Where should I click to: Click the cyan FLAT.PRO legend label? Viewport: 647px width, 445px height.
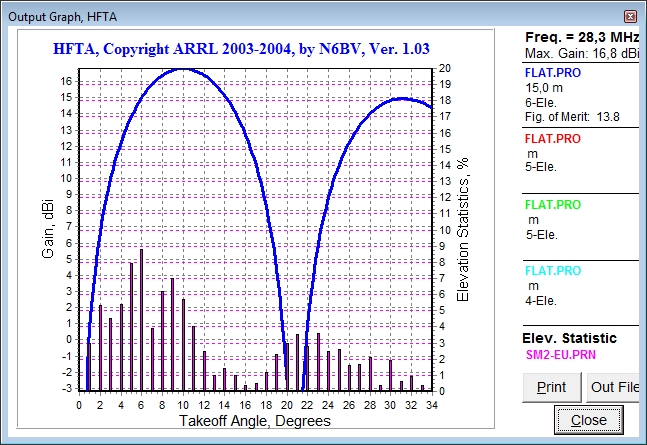pos(553,271)
